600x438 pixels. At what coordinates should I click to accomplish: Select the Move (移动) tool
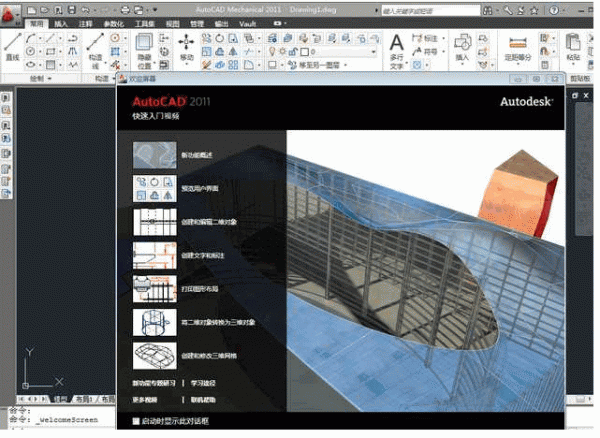tap(186, 48)
